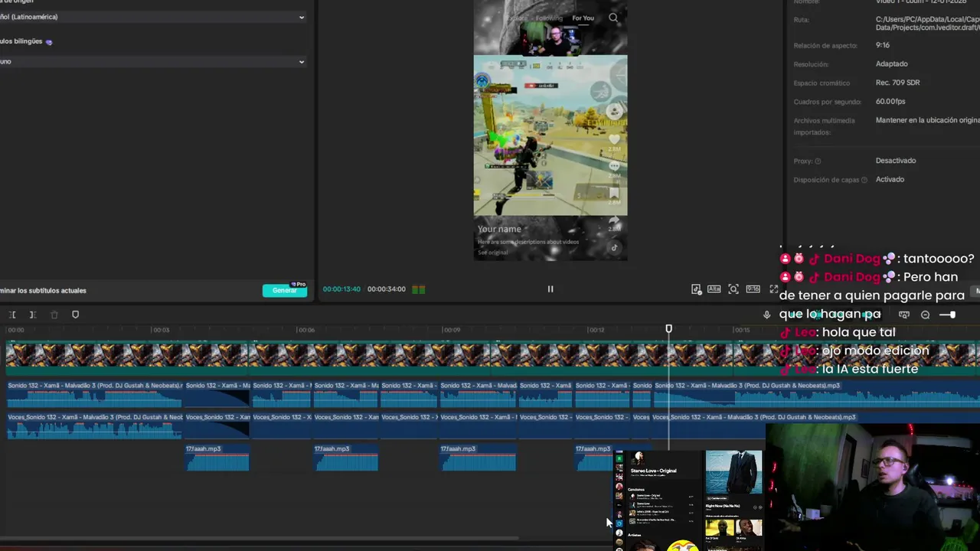The height and width of the screenshot is (551, 980).
Task: Click the Pro badge beside bilingües label
Action: click(x=49, y=42)
